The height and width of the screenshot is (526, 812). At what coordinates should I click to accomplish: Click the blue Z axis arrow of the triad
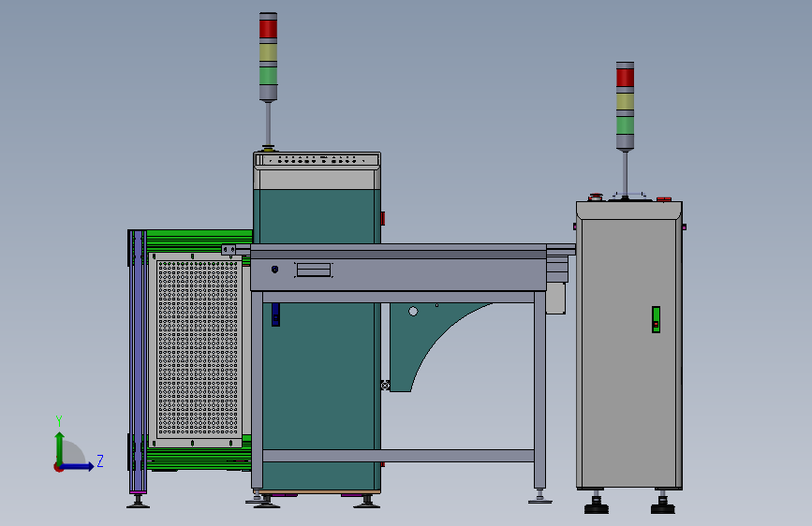(x=78, y=466)
